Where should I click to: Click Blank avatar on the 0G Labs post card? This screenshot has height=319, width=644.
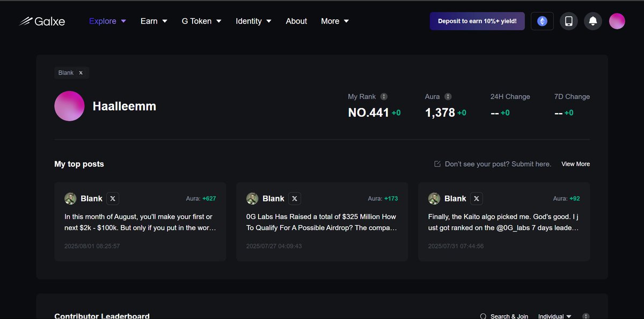pyautogui.click(x=252, y=198)
